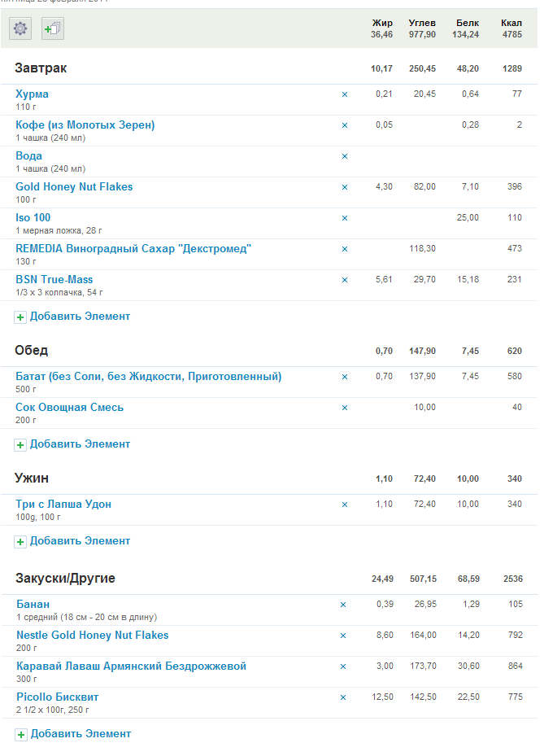Click the copy meal icon with green plus

(x=53, y=28)
